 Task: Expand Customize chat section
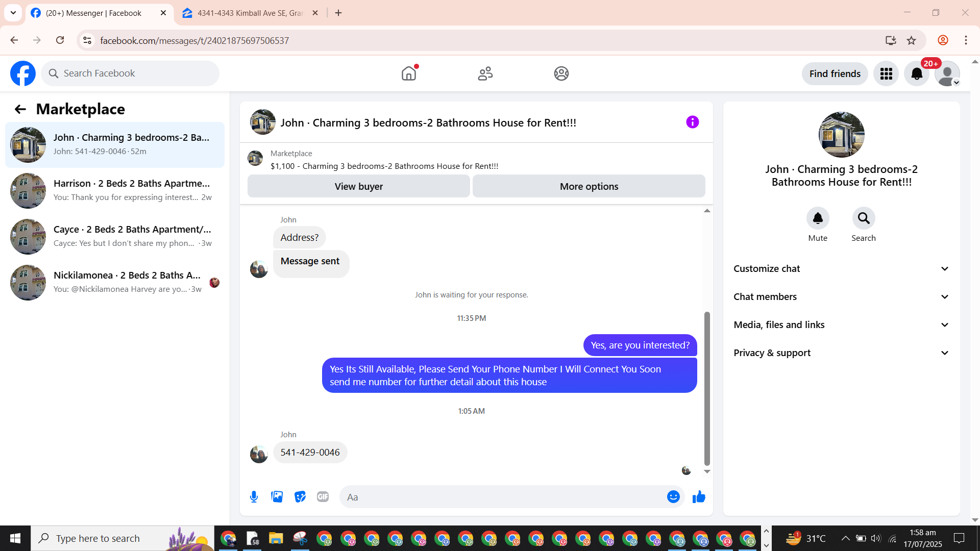point(841,269)
